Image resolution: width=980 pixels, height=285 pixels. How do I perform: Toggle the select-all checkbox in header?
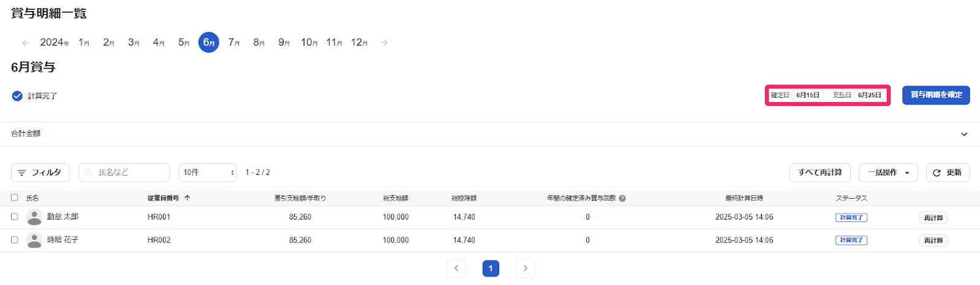coord(14,198)
